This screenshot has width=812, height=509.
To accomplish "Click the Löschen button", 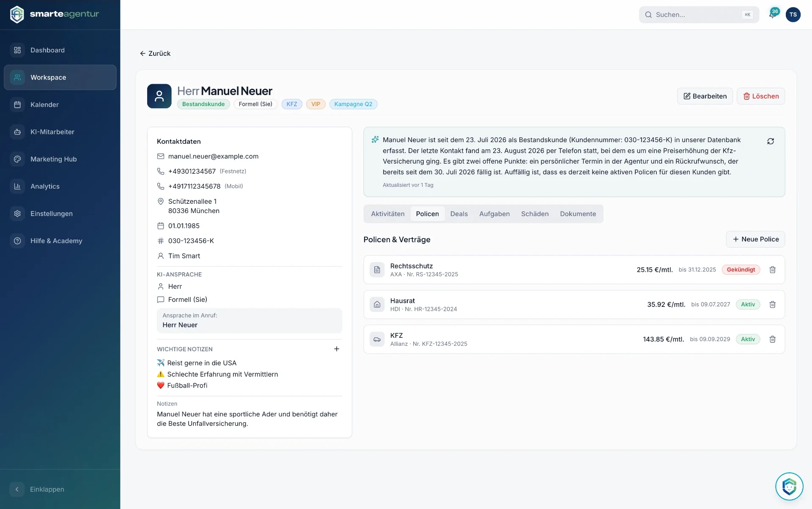I will click(x=761, y=96).
